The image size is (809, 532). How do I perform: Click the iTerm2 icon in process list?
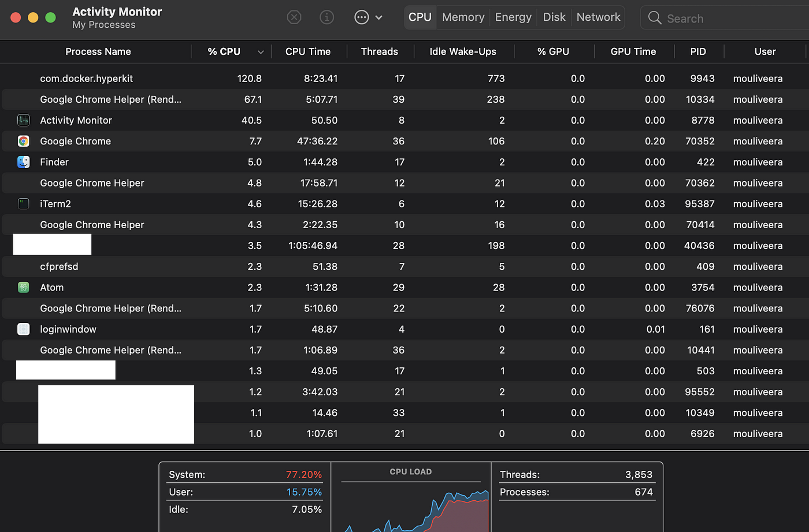pyautogui.click(x=24, y=203)
